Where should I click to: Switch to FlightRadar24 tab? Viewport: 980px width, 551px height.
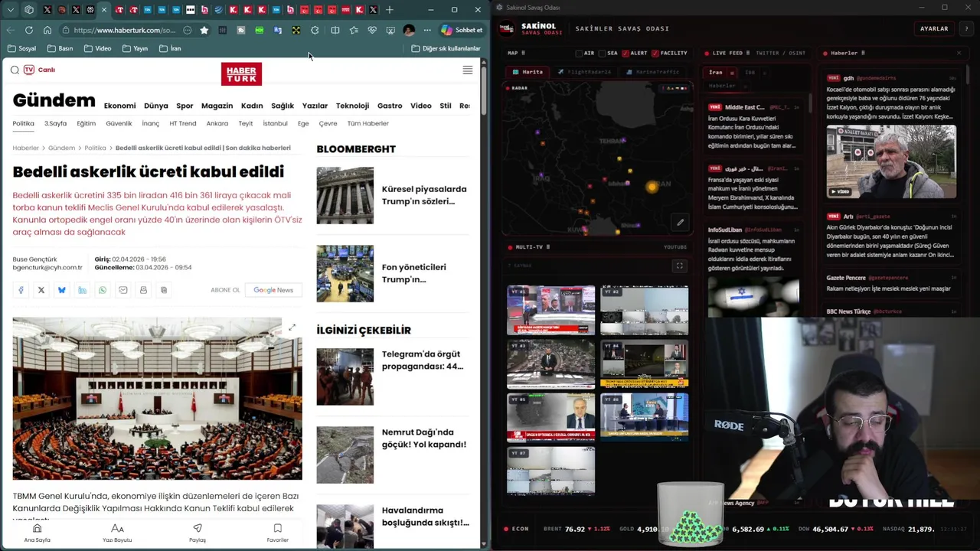click(x=584, y=72)
